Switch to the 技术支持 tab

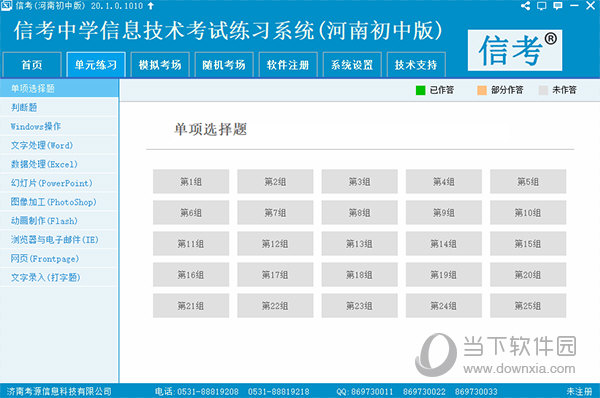416,65
